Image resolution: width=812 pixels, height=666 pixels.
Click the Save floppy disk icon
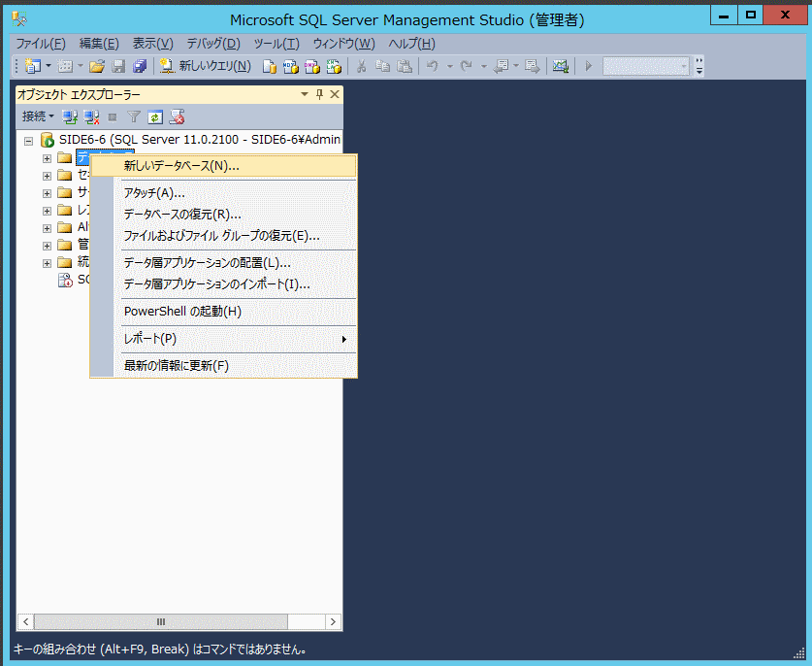118,66
